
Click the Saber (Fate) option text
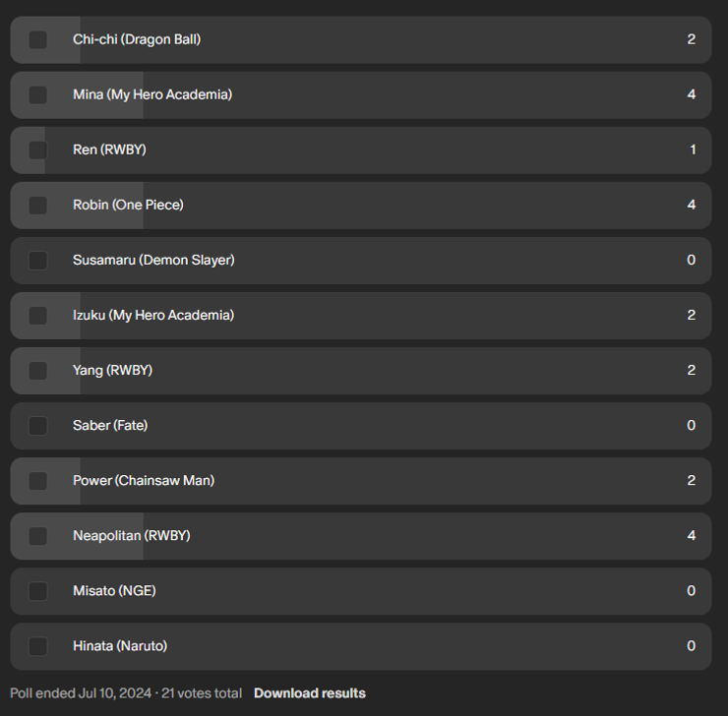click(x=109, y=426)
